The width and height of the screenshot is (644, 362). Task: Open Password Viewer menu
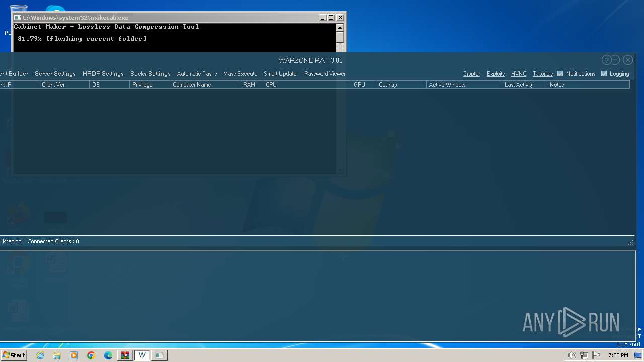pos(325,74)
